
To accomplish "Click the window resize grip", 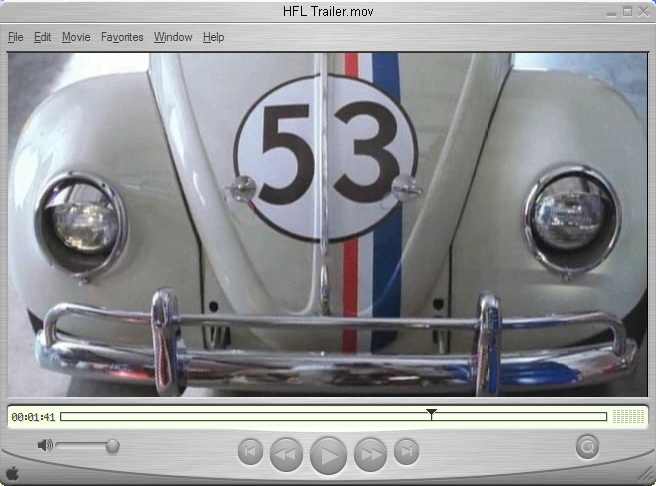I will tap(646, 476).
